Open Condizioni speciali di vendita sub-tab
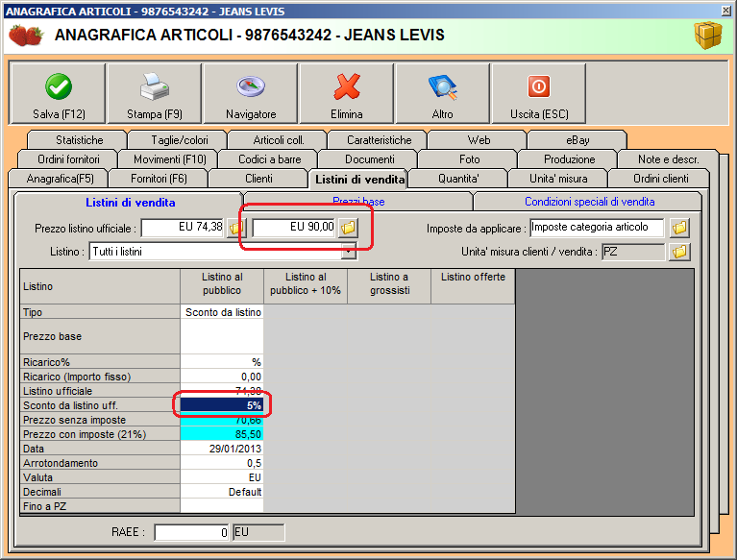 [x=589, y=202]
